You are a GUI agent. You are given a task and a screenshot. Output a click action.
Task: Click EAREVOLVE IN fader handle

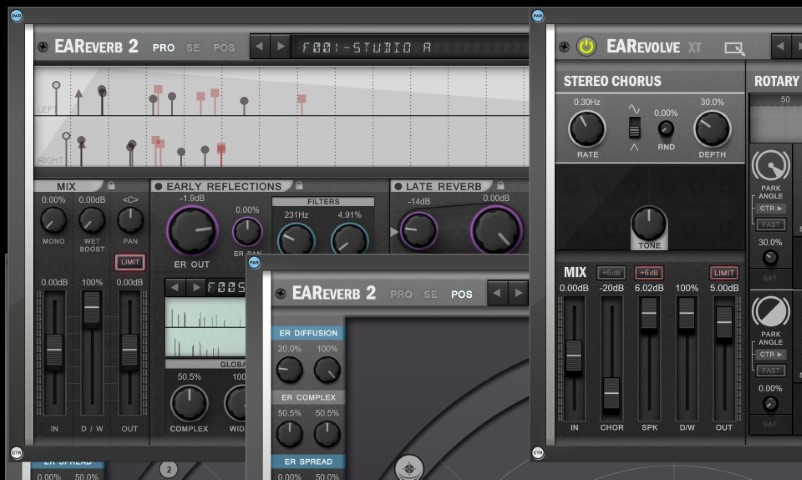[x=574, y=356]
